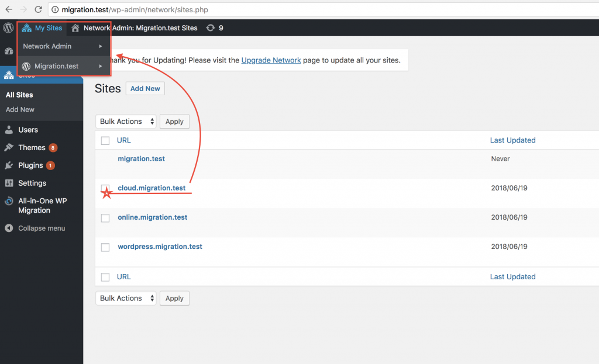Viewport: 599px width, 364px height.
Task: Check the online.migration.test site checkbox
Action: coord(105,218)
